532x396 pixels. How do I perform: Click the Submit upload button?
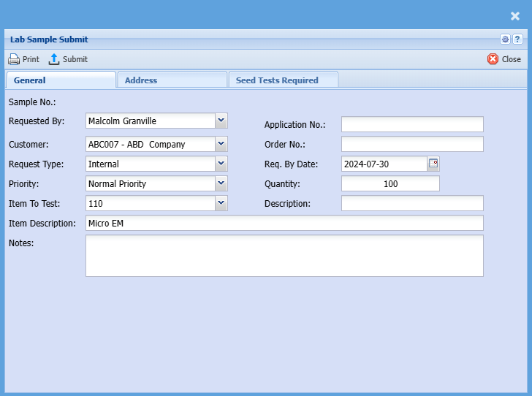[68, 59]
